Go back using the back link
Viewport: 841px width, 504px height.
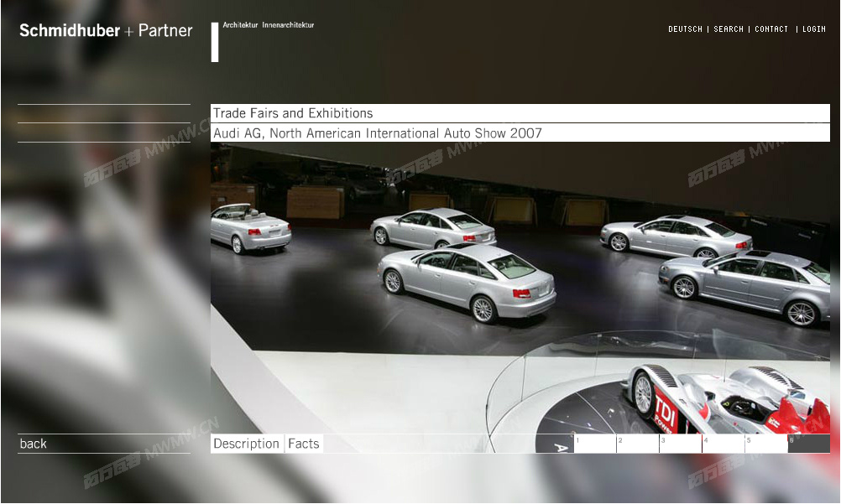(34, 444)
